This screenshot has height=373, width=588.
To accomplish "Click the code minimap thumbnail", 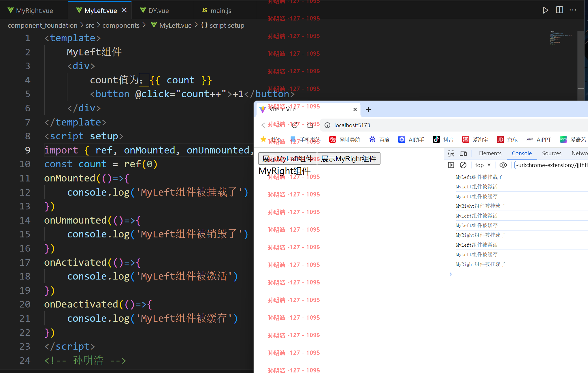I will coord(561,38).
